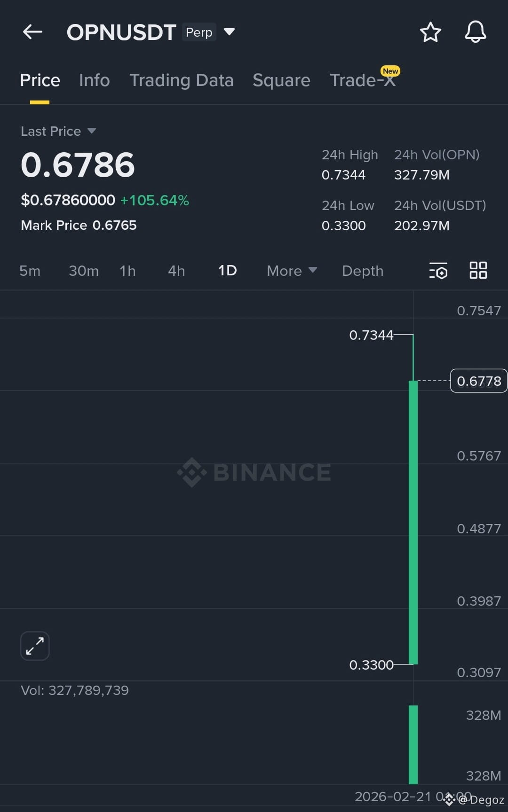The width and height of the screenshot is (508, 812).
Task: Switch to the Info tab
Action: pos(95,80)
